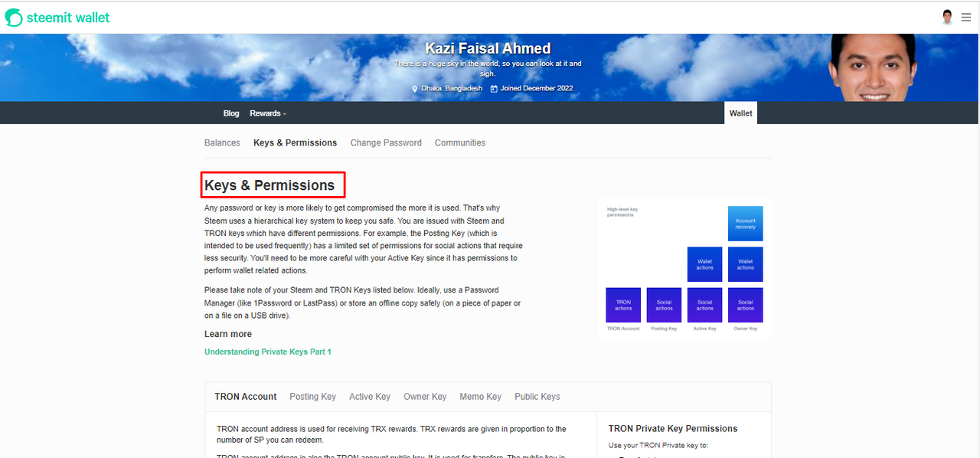Open the Change Password sub-tab
Screen dimensions: 980x458
386,143
